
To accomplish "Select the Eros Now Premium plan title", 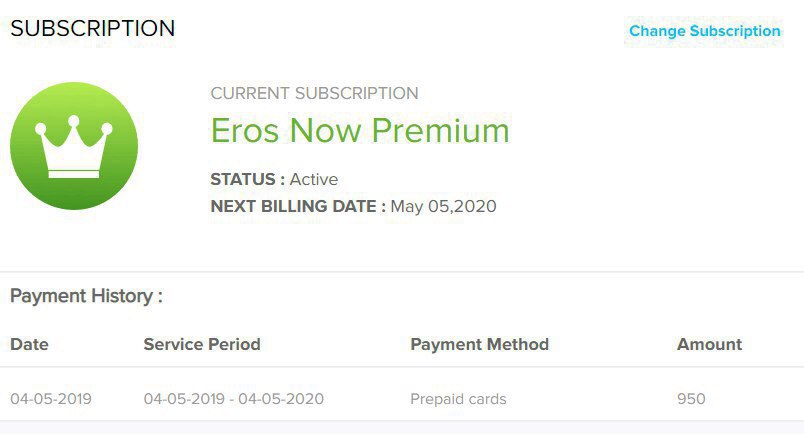I will coord(360,130).
